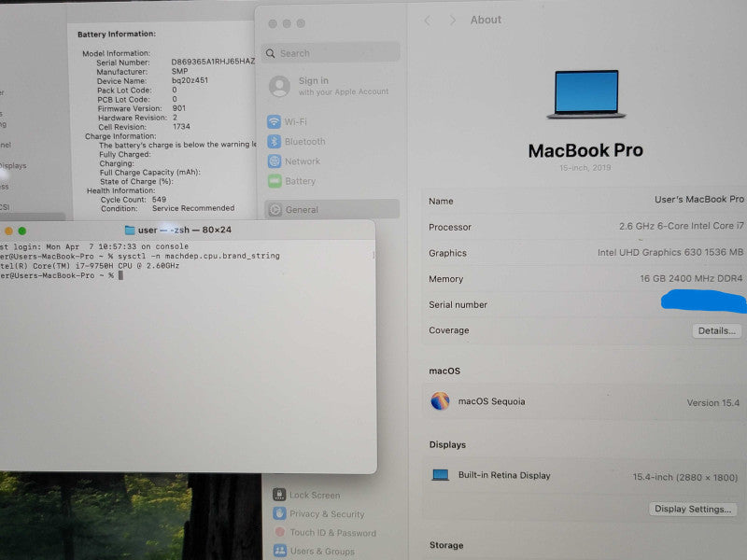Image resolution: width=747 pixels, height=560 pixels.
Task: Click the Terminal title folder icon
Action: 129,230
